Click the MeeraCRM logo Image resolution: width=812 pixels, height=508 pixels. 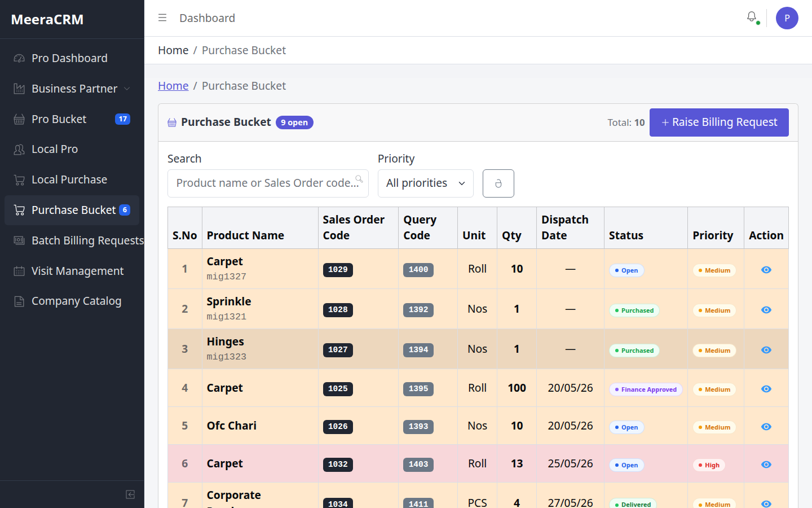coord(47,19)
